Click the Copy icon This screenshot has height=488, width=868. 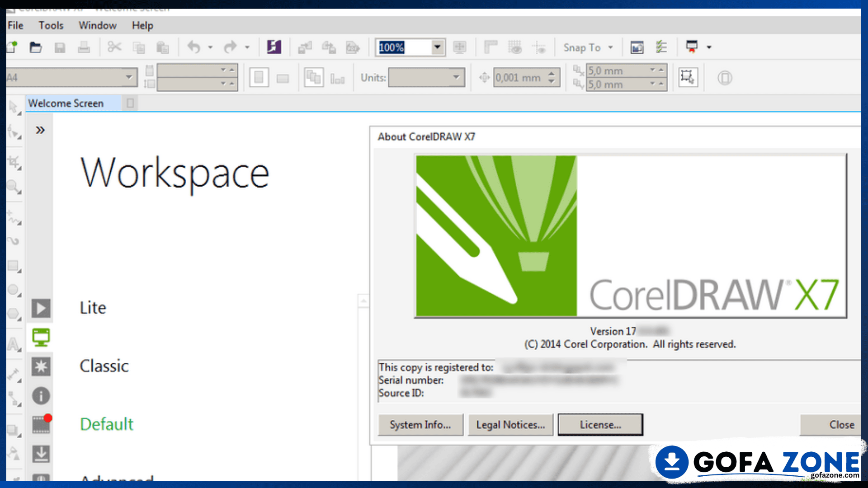139,47
